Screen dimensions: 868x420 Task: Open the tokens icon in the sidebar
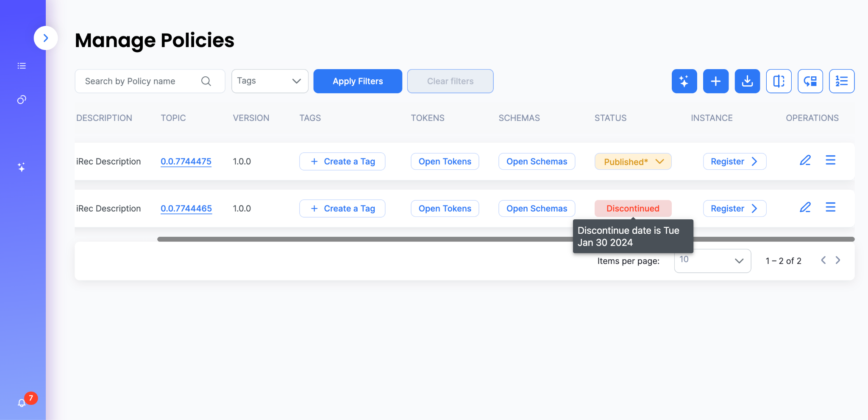pyautogui.click(x=22, y=100)
